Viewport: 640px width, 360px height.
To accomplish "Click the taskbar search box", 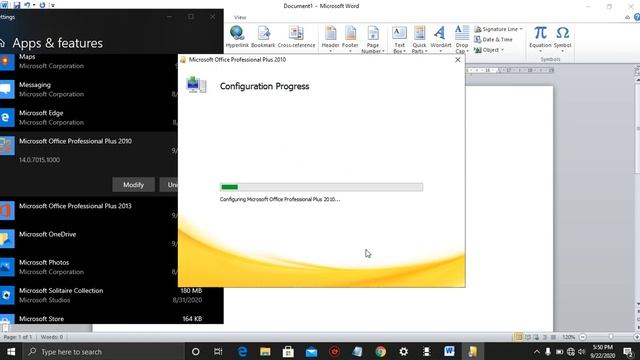I will [x=103, y=351].
